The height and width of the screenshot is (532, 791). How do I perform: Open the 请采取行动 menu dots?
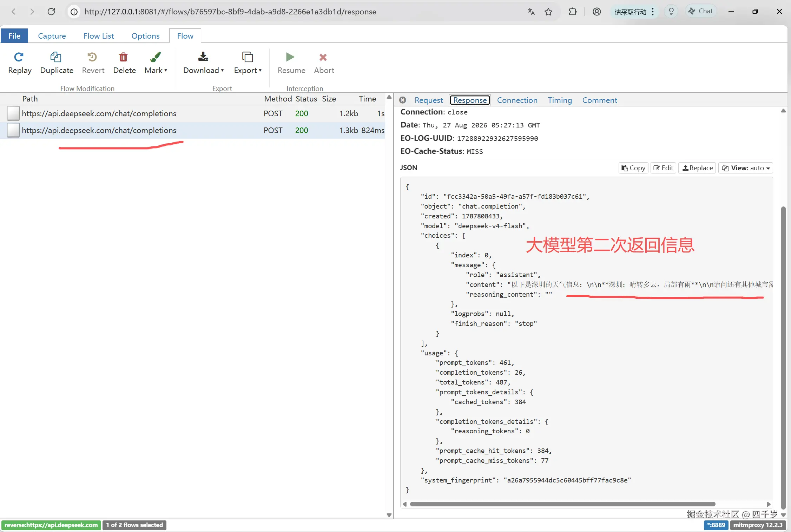(653, 12)
